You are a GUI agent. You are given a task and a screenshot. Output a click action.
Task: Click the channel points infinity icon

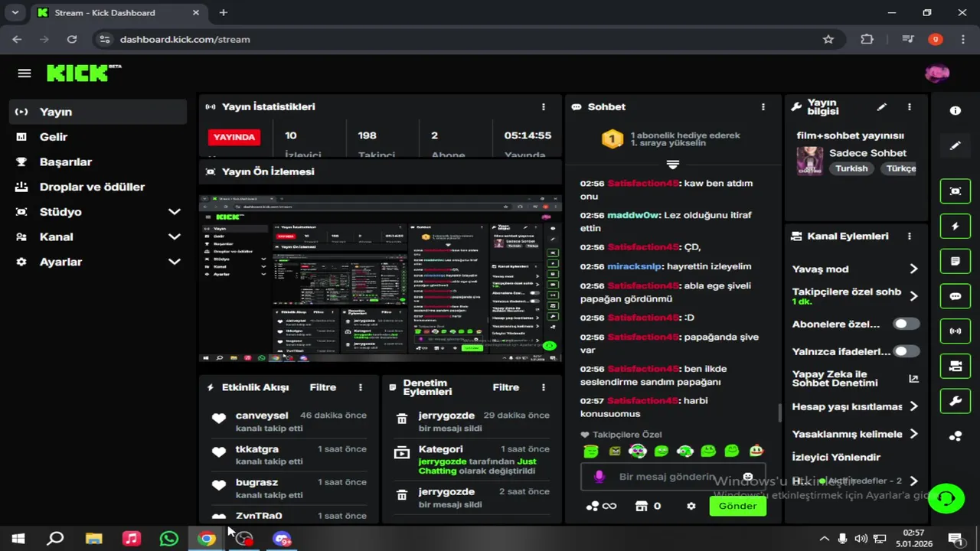pos(601,506)
